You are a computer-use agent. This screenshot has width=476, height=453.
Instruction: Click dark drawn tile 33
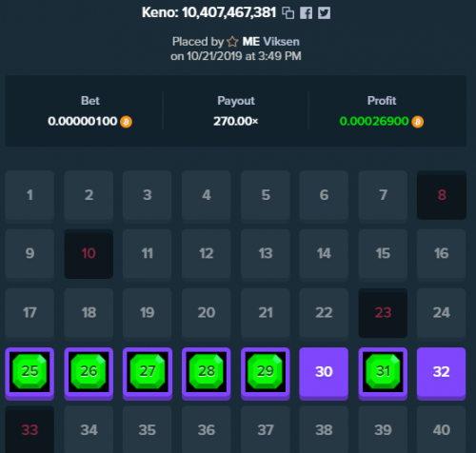point(30,429)
